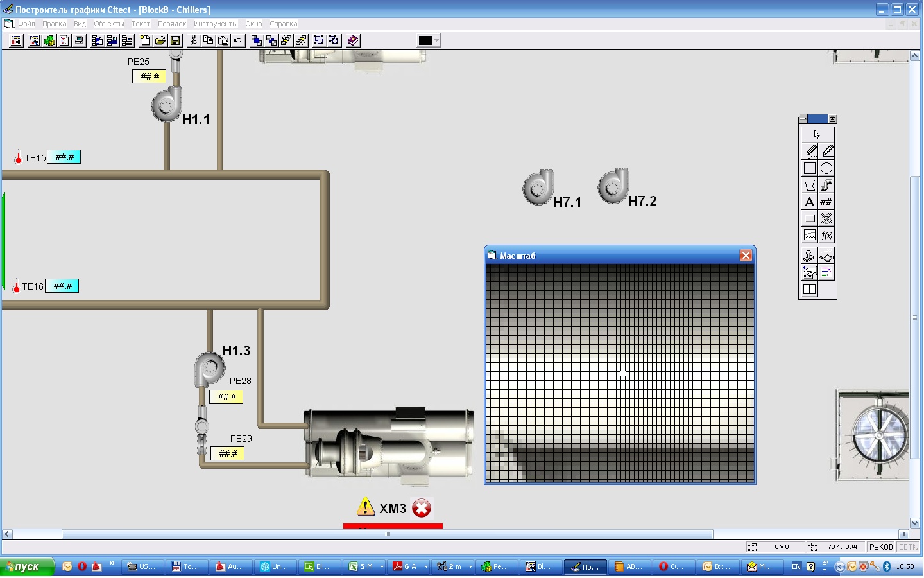
Task: Select the Pipe drawing tool
Action: (826, 185)
